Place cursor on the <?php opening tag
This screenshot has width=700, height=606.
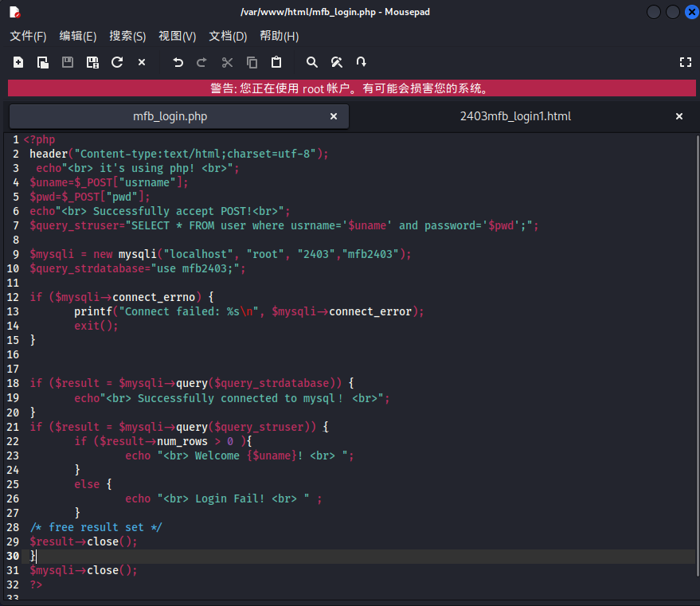coord(39,139)
